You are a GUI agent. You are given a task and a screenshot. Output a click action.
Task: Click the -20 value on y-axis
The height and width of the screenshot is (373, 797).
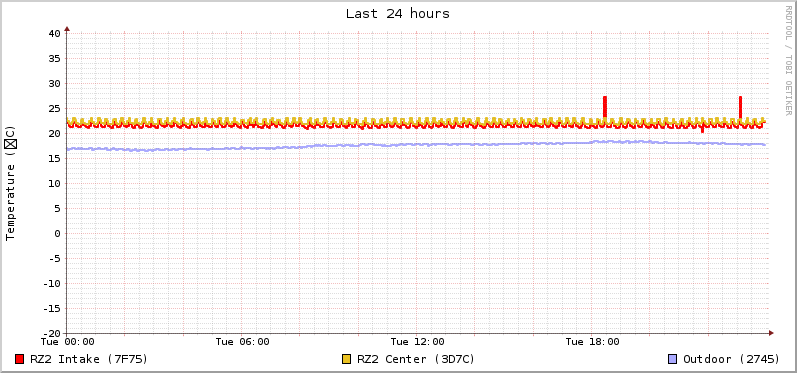pos(52,333)
